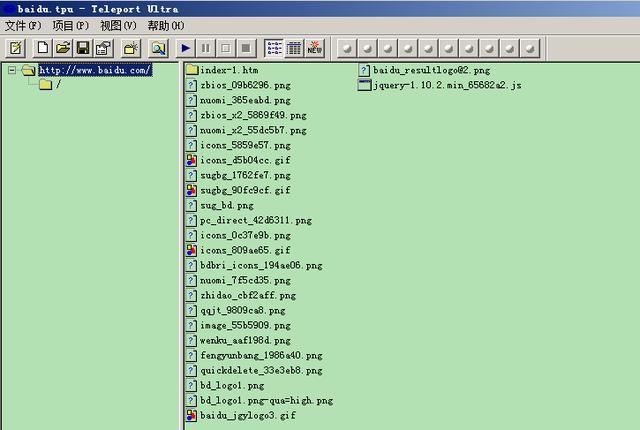Open the 视图(V) menu
The height and width of the screenshot is (430, 640).
point(118,25)
